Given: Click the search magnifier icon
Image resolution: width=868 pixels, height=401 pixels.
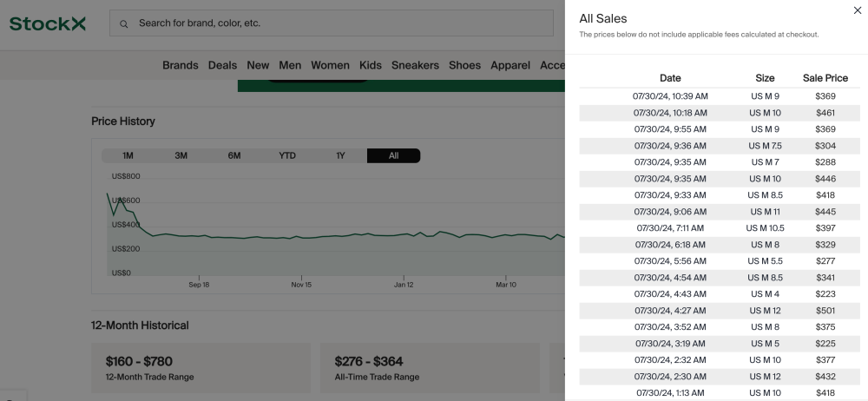Looking at the screenshot, I should [124, 23].
